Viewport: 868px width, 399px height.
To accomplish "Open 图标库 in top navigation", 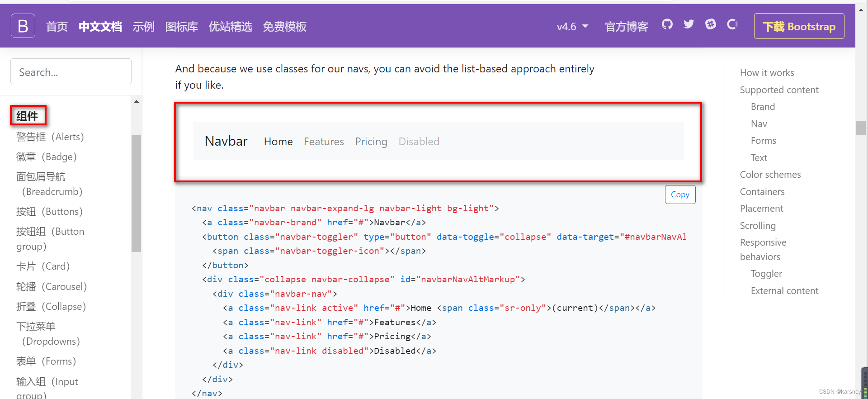I will coord(182,27).
